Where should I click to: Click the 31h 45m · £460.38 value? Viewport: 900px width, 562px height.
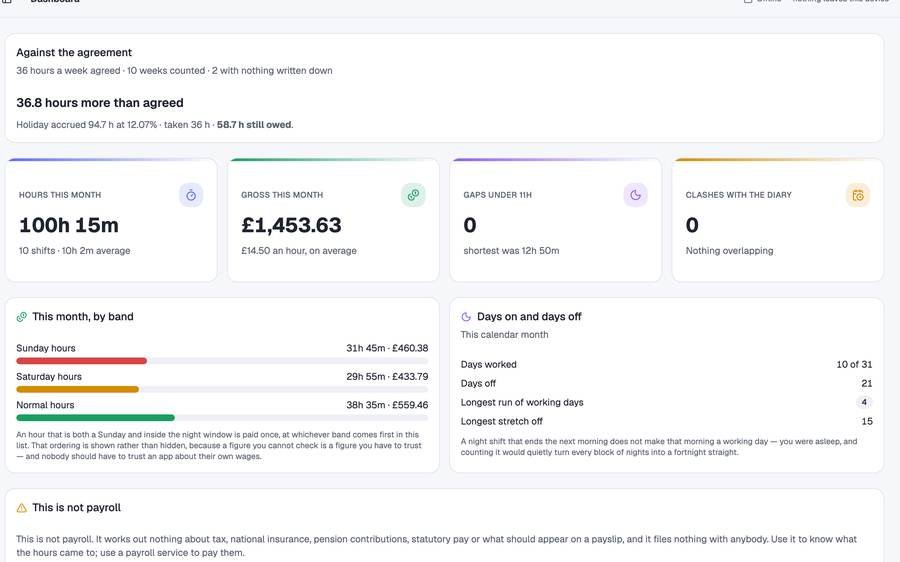click(387, 348)
